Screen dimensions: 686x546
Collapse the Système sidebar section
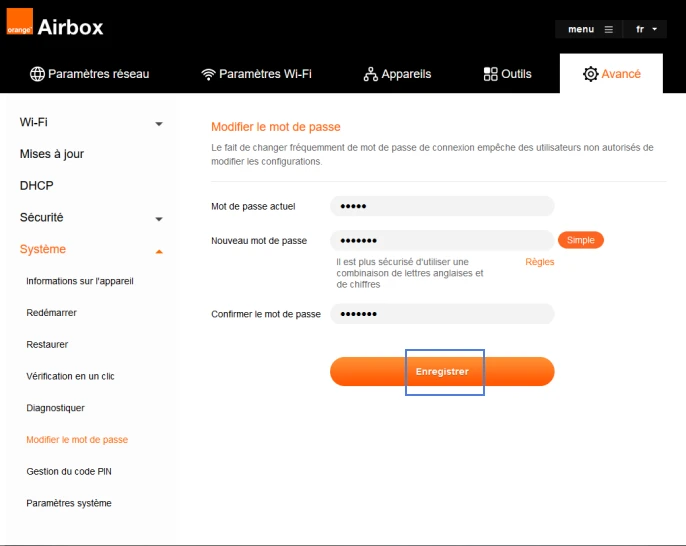[x=159, y=252]
